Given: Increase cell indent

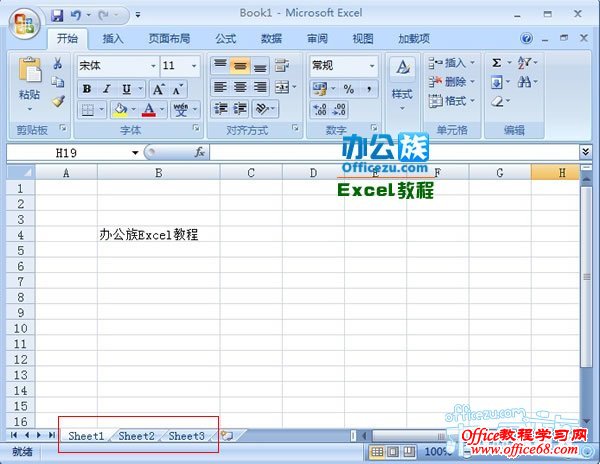Looking at the screenshot, I should coord(240,109).
